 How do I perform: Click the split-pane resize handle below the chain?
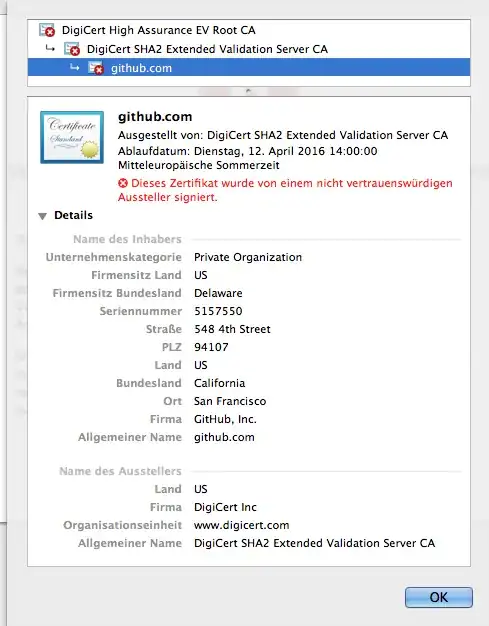tap(248, 91)
